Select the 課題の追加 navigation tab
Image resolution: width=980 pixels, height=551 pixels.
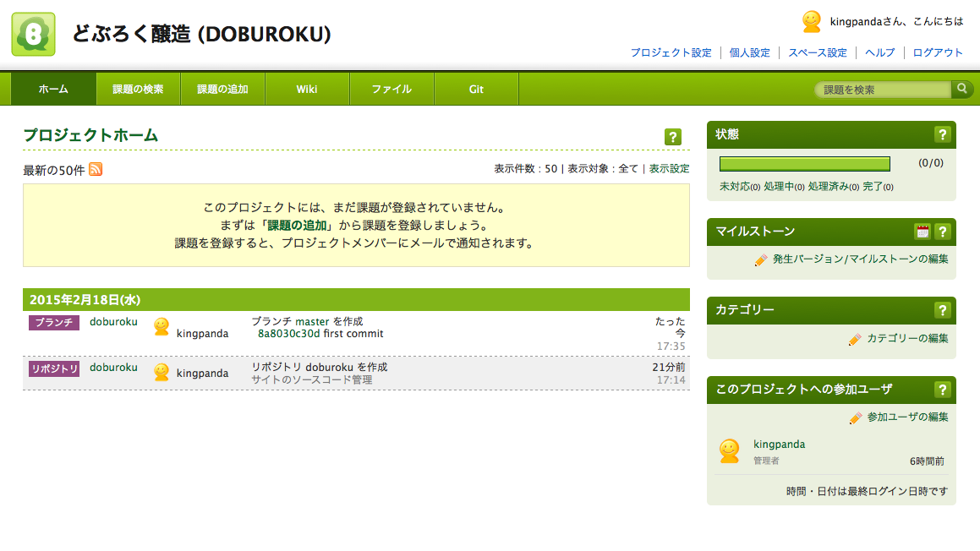point(222,88)
